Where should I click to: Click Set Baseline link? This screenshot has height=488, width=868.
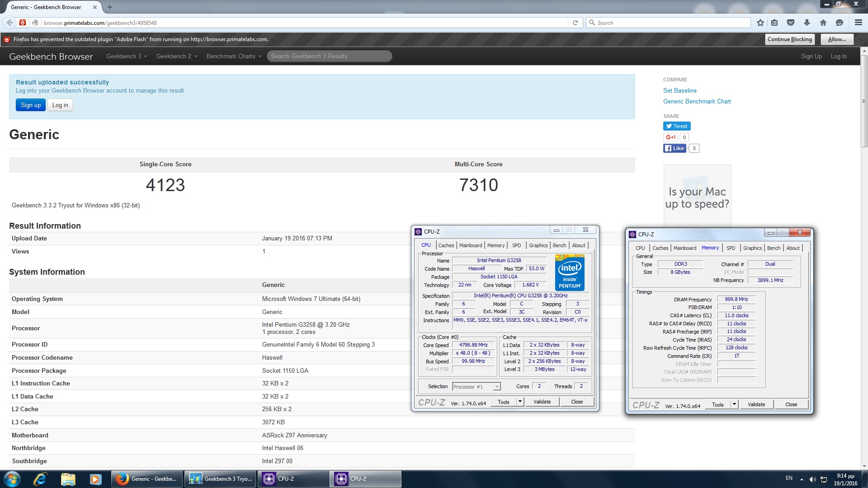[679, 90]
